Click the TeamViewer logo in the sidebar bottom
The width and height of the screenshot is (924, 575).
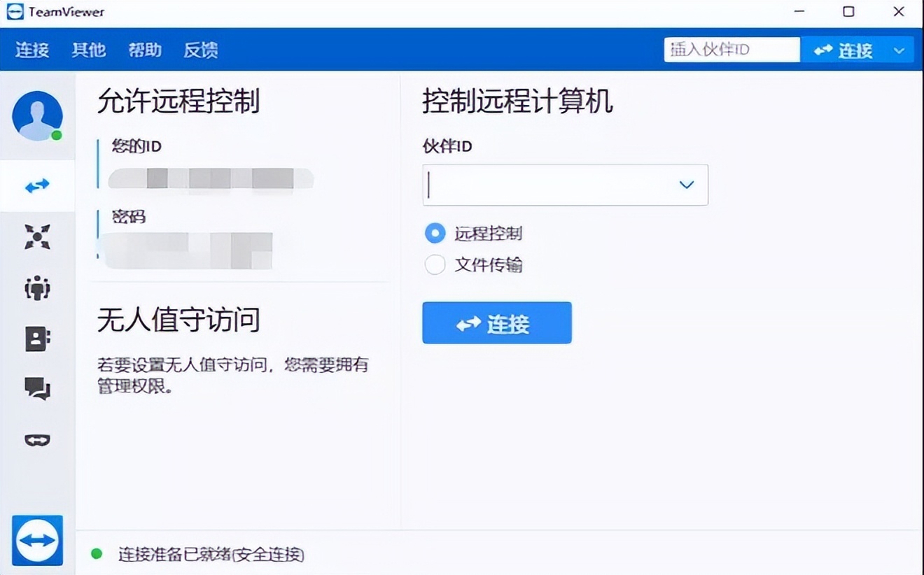coord(37,540)
